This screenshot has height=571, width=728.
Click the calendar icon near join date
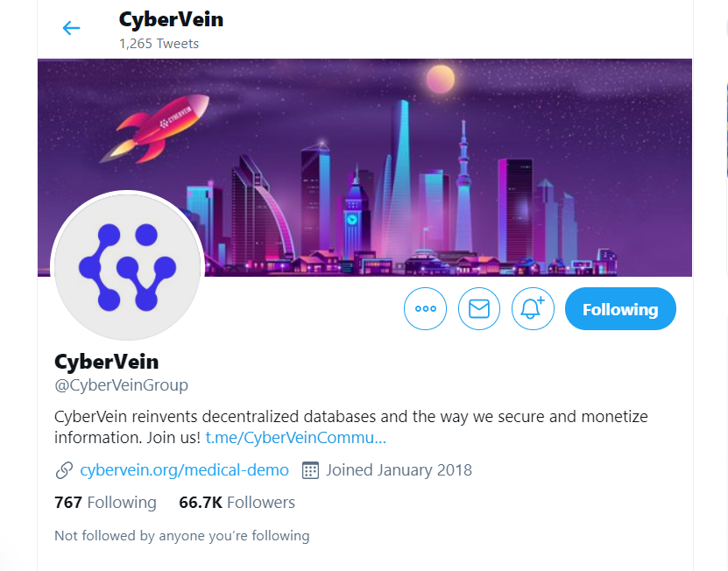[x=310, y=470]
